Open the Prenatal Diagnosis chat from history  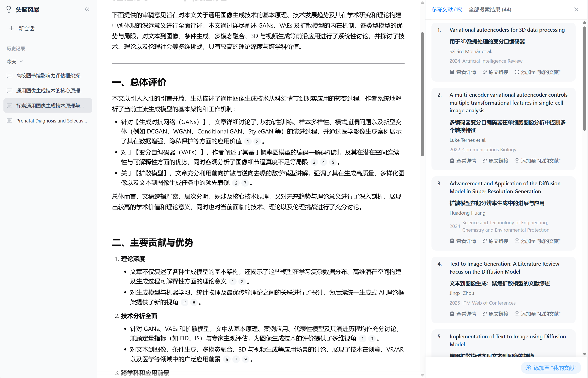51,121
